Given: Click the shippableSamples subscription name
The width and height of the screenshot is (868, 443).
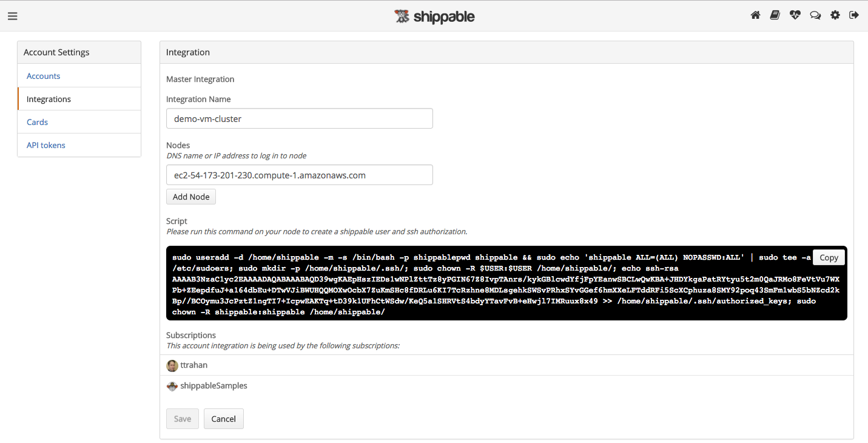Looking at the screenshot, I should coord(214,386).
